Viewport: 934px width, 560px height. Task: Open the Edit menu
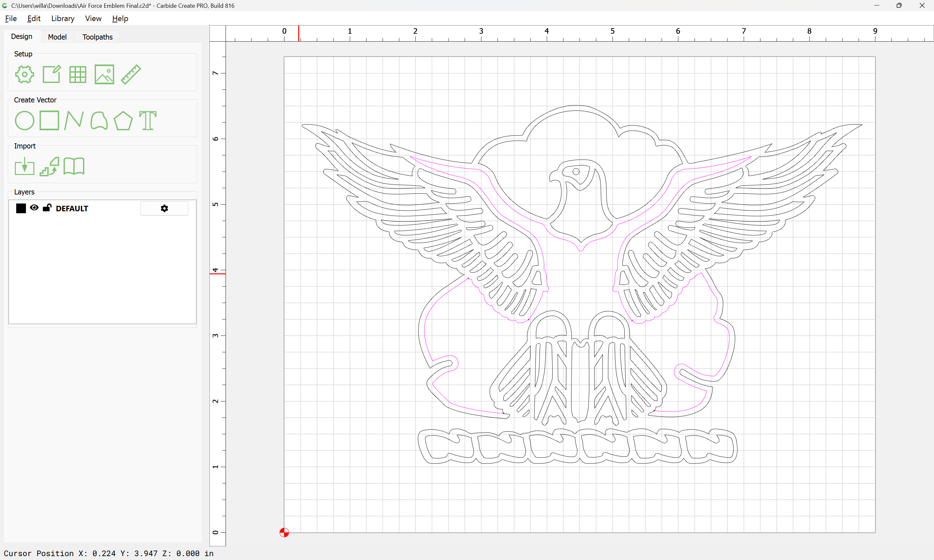34,18
